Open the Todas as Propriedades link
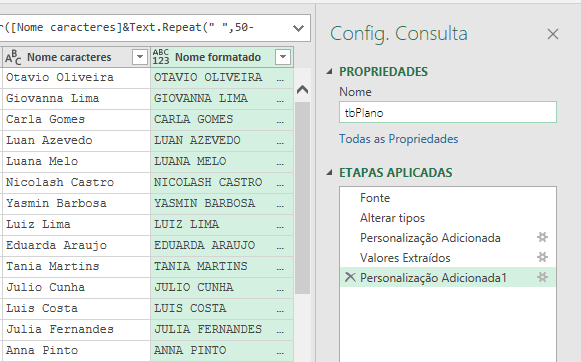Screen dimensions: 581x362 tap(399, 139)
